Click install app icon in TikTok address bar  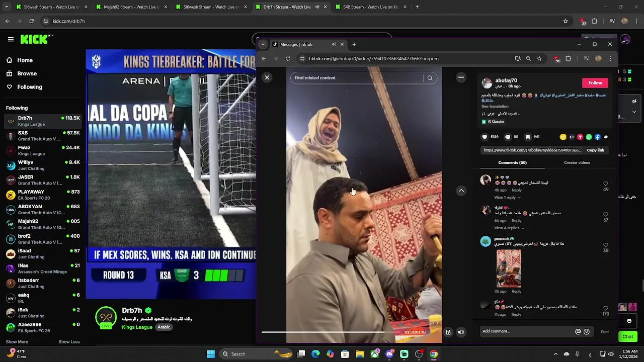(x=518, y=59)
